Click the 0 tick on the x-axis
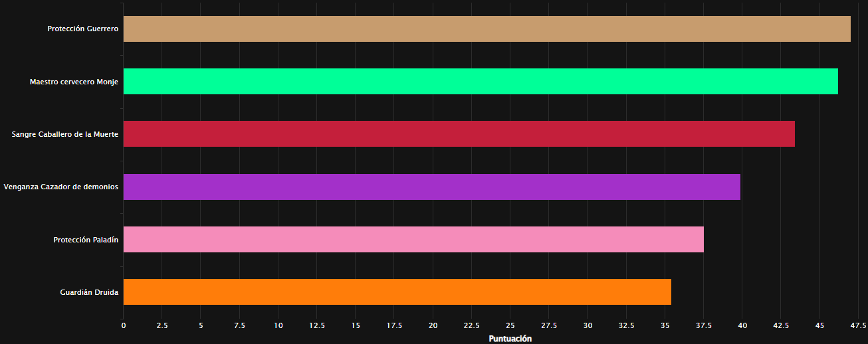The image size is (868, 344). click(123, 325)
